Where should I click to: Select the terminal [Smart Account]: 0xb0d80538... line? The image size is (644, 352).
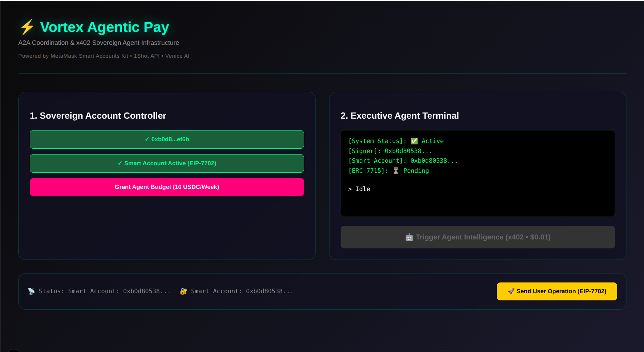click(403, 161)
